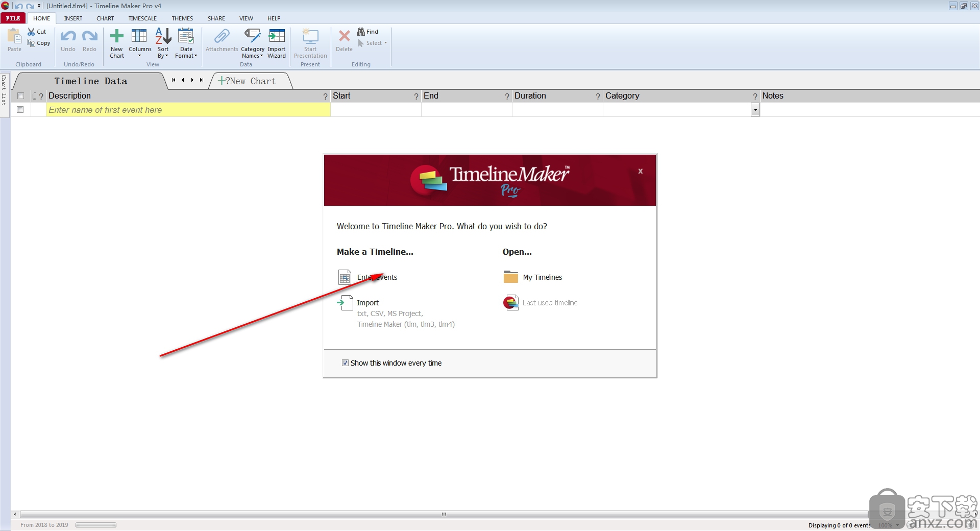Go to next chart tab arrow
Viewport: 980px width, 531px height.
192,80
